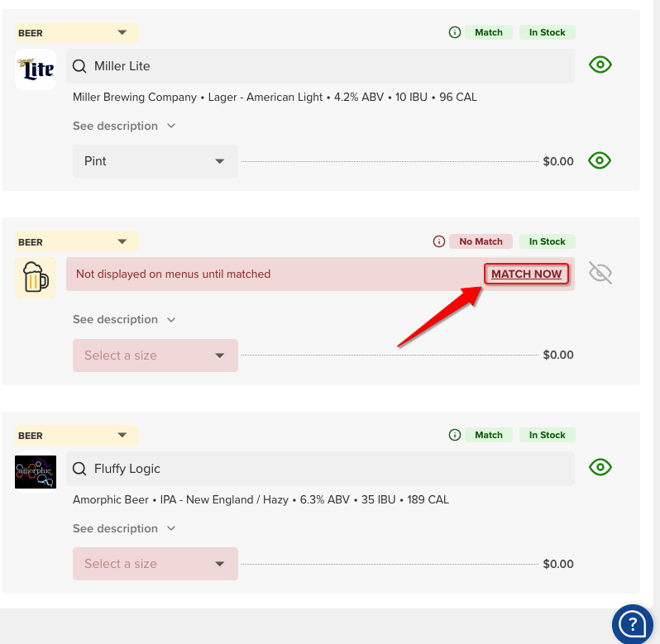Open Select a size dropdown for Fluffy Logic
This screenshot has width=660, height=644.
pyautogui.click(x=155, y=564)
